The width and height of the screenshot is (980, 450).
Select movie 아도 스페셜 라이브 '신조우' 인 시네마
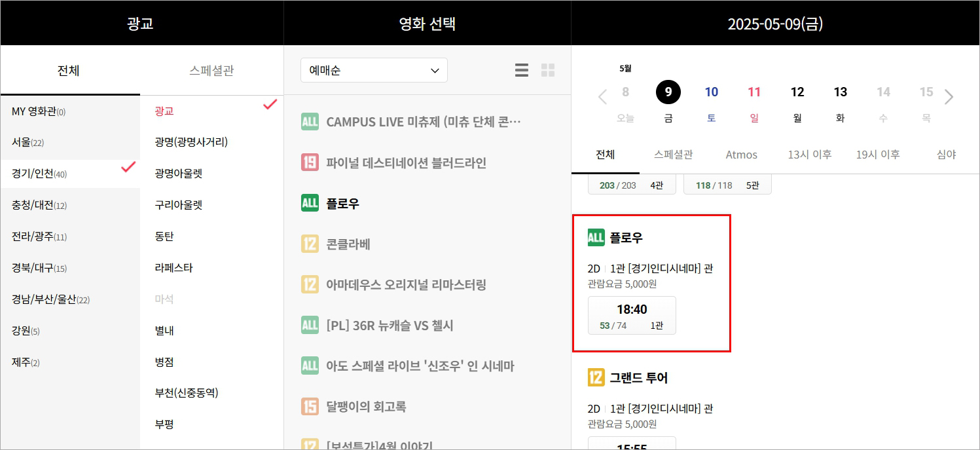click(x=420, y=366)
